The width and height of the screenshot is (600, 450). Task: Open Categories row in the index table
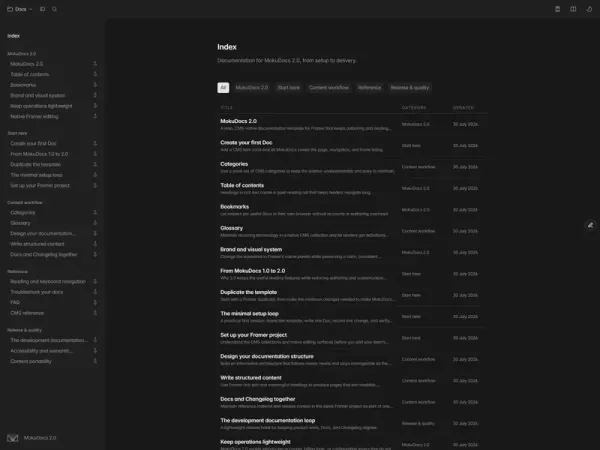[352, 167]
